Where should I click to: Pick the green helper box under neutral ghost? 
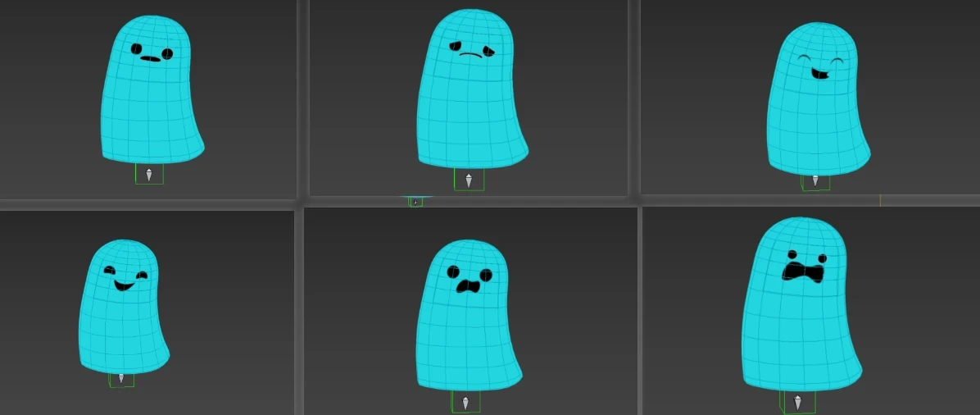pyautogui.click(x=149, y=174)
